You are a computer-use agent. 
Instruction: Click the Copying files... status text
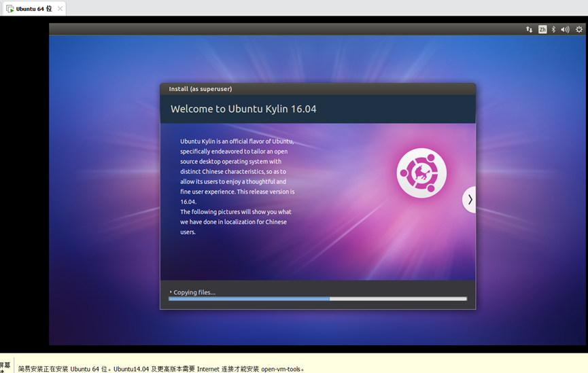194,292
